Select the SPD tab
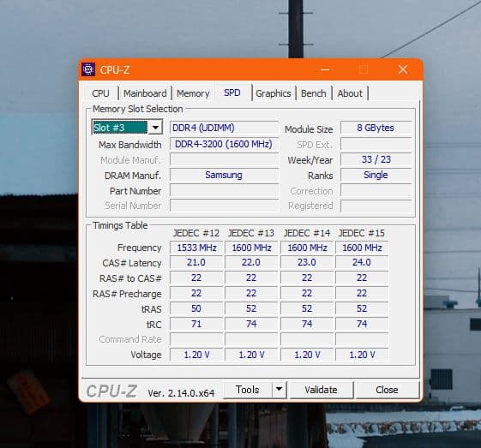 232,93
